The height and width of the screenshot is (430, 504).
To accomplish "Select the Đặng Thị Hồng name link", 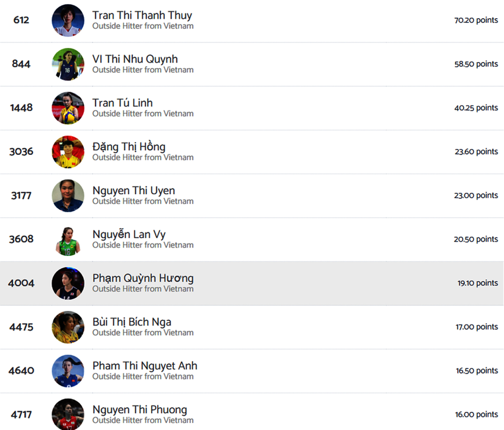I will tap(129, 147).
